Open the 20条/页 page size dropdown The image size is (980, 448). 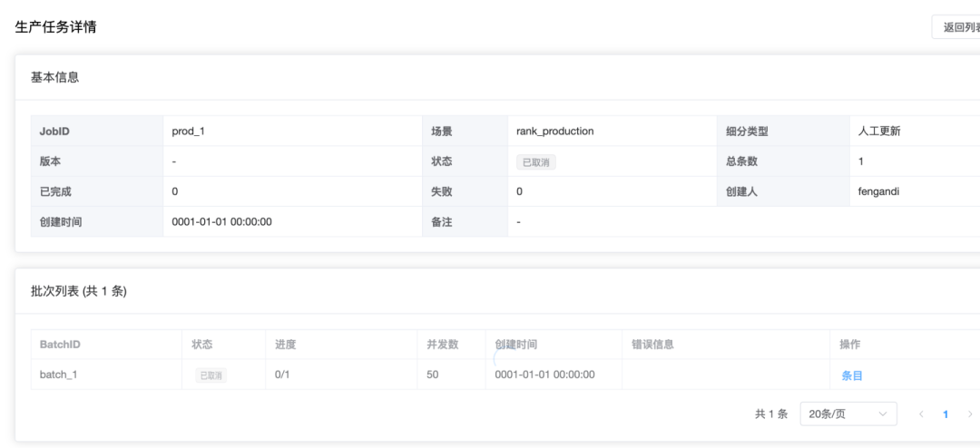coord(848,414)
